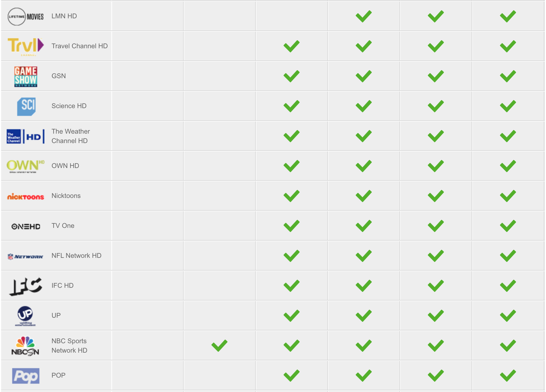
Task: Click the blue SCI Science logo
Action: point(26,106)
